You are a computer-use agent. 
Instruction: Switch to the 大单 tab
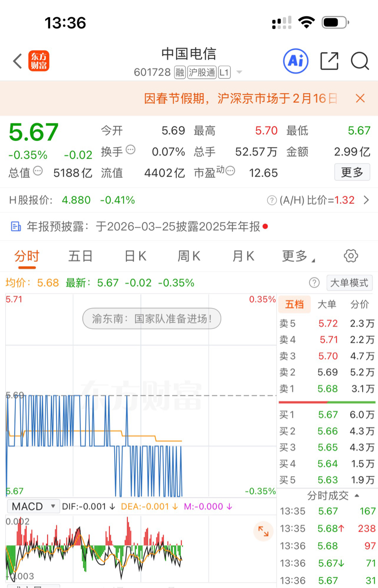tap(327, 304)
